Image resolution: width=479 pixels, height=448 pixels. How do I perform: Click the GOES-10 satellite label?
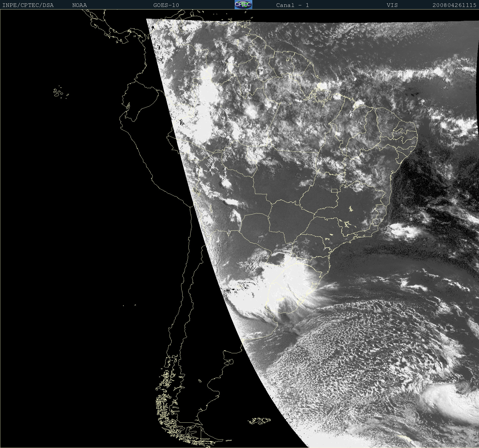click(166, 5)
